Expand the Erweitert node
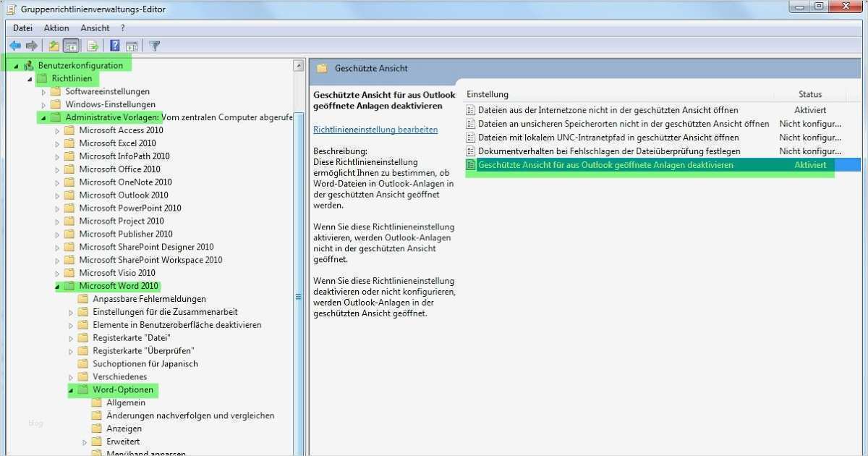 (85, 442)
